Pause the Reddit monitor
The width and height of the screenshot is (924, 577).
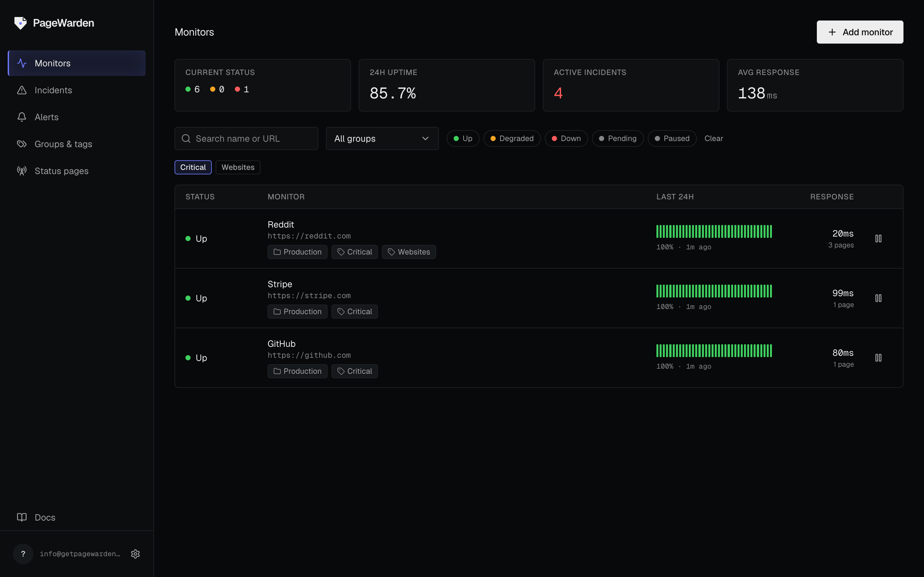[x=878, y=238]
